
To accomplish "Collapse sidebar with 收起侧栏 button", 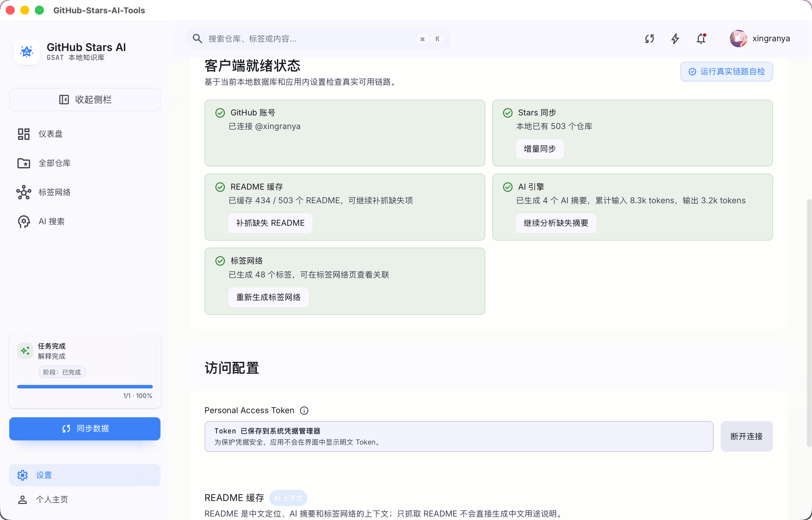I will click(x=85, y=100).
